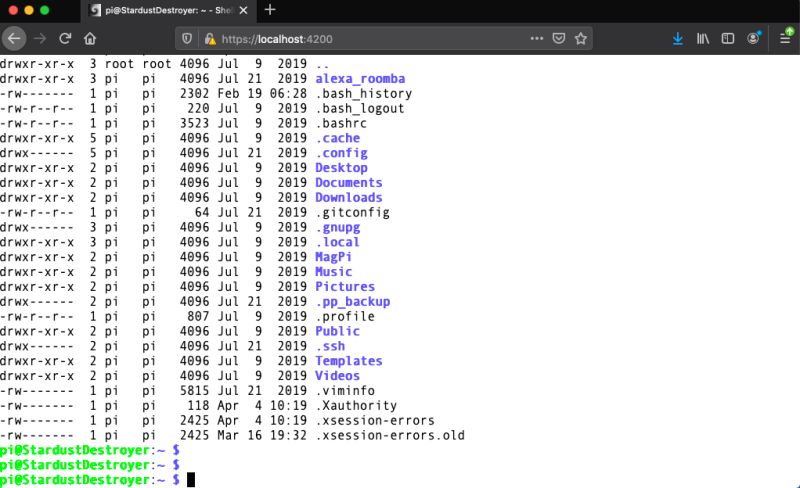Click the macOS green fullscreen window button
Screen dimensions: 800x488
point(45,10)
